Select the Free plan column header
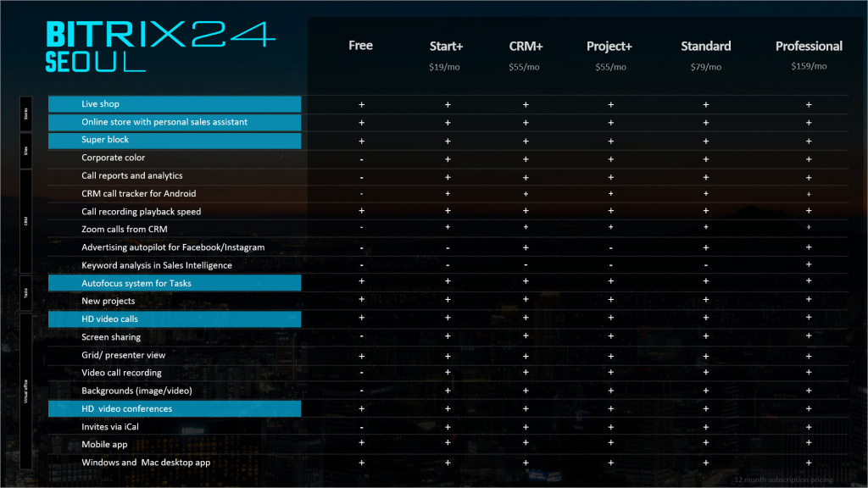The height and width of the screenshot is (488, 868). coord(360,46)
